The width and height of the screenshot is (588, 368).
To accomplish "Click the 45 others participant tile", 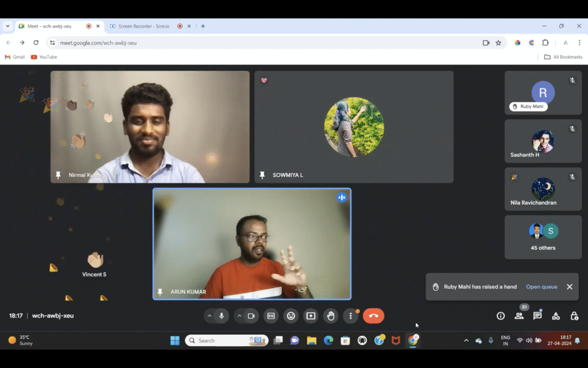I will point(543,237).
